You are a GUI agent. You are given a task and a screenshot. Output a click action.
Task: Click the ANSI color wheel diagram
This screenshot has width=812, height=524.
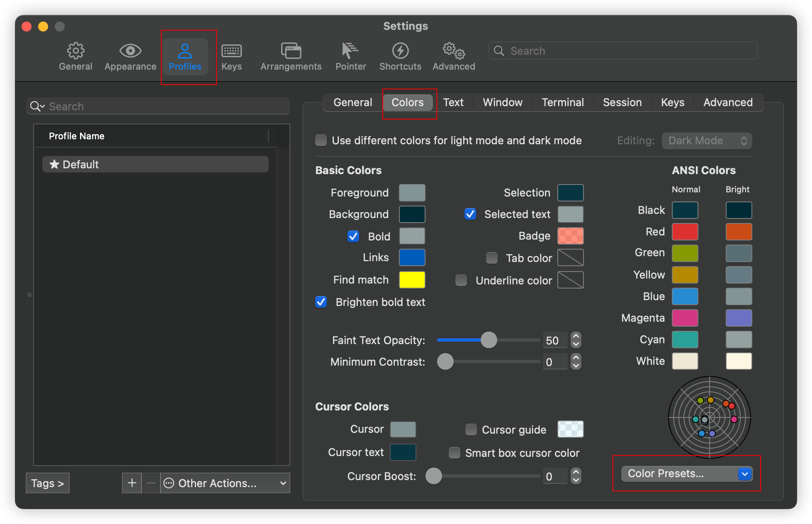click(x=710, y=417)
